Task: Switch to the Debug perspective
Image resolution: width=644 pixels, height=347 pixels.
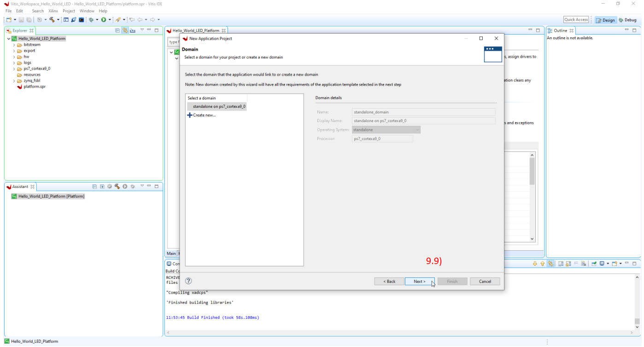Action: pos(627,20)
